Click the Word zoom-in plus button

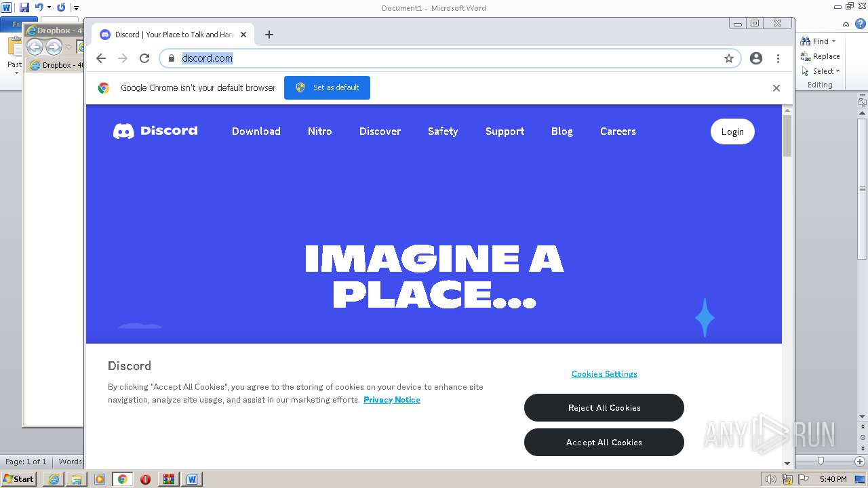859,462
